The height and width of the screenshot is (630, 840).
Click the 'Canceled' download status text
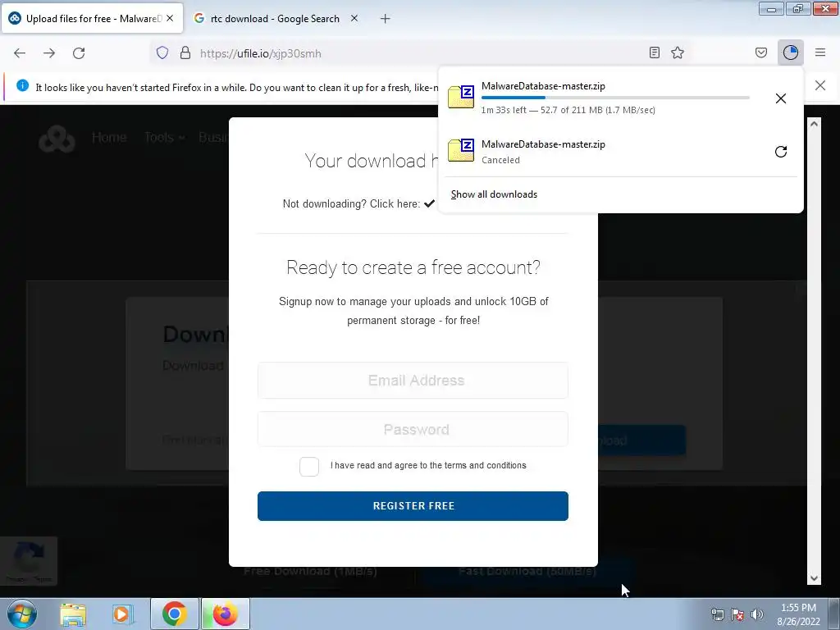pyautogui.click(x=500, y=160)
